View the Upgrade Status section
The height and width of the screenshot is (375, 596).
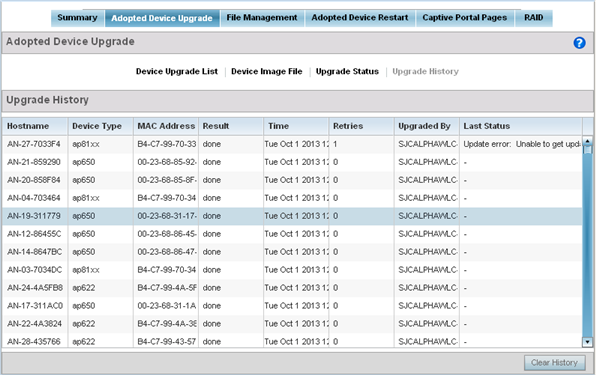347,71
